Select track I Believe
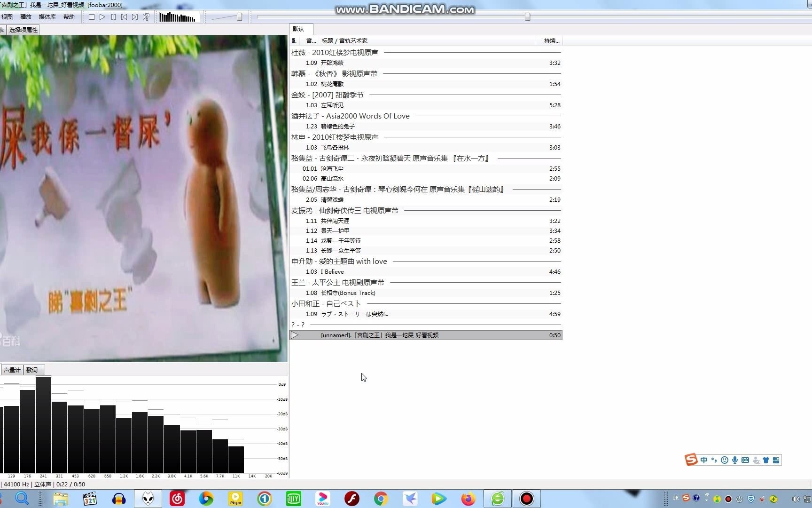The height and width of the screenshot is (508, 812). click(x=426, y=272)
